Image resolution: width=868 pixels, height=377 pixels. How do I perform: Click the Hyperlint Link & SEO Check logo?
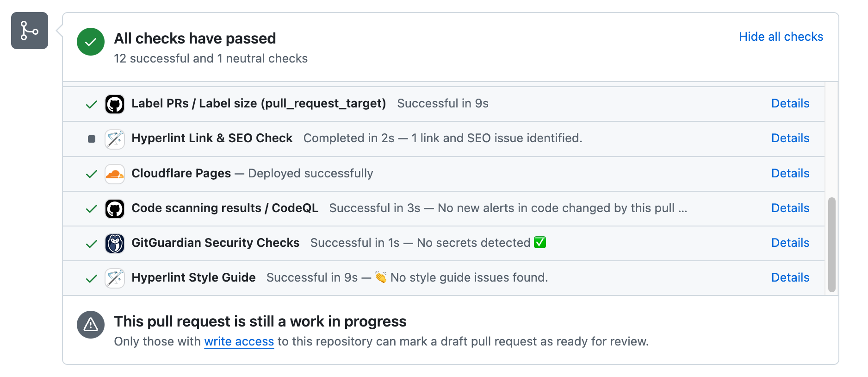tap(115, 139)
